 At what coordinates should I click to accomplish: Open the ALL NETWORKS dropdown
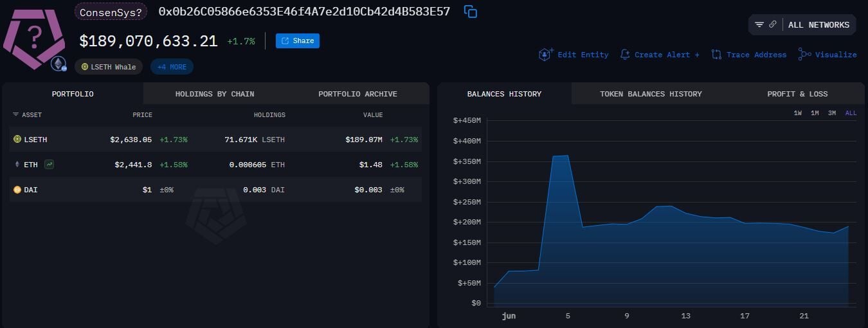click(x=818, y=25)
